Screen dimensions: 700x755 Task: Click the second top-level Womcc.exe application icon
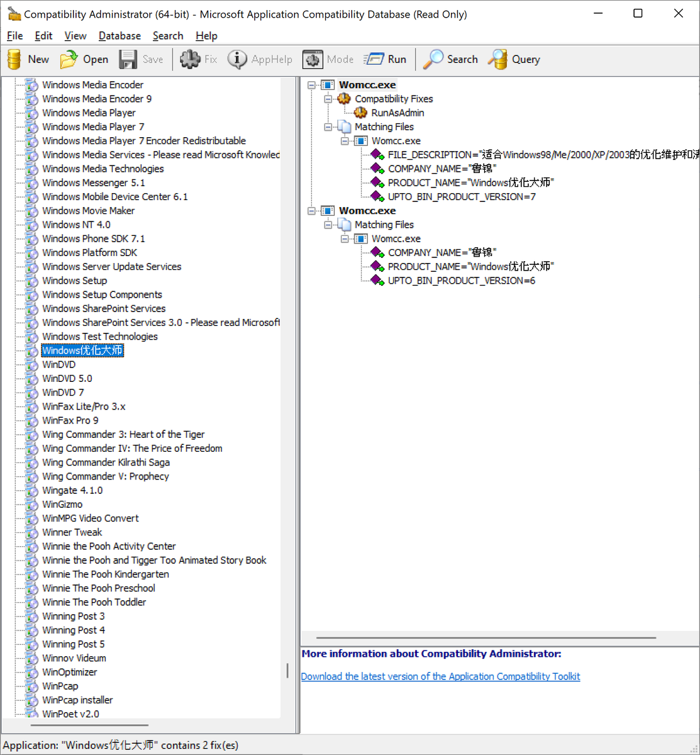pyautogui.click(x=328, y=211)
